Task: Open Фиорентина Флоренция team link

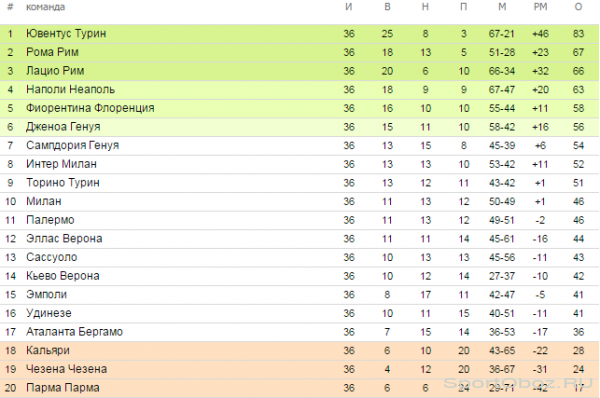Action: pyautogui.click(x=90, y=108)
